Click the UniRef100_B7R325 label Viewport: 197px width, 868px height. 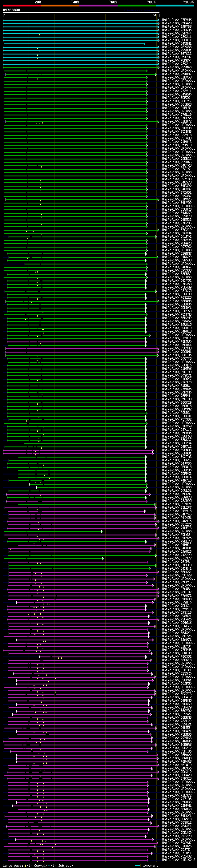click(x=177, y=778)
